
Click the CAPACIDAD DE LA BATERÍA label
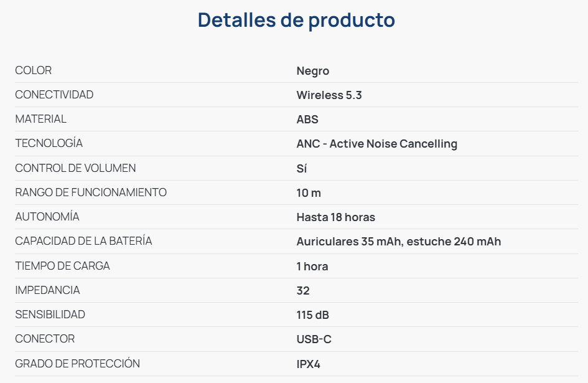pyautogui.click(x=83, y=241)
